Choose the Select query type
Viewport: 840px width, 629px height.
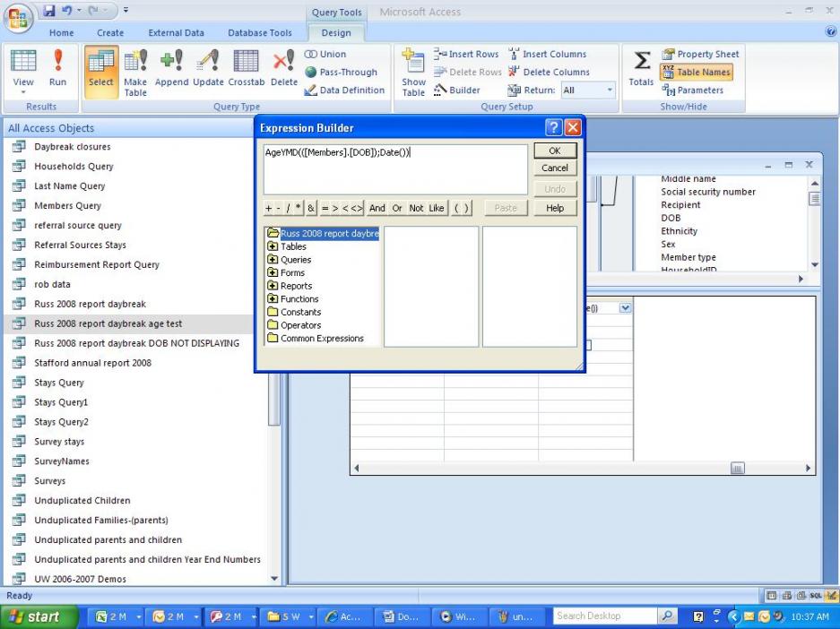101,72
